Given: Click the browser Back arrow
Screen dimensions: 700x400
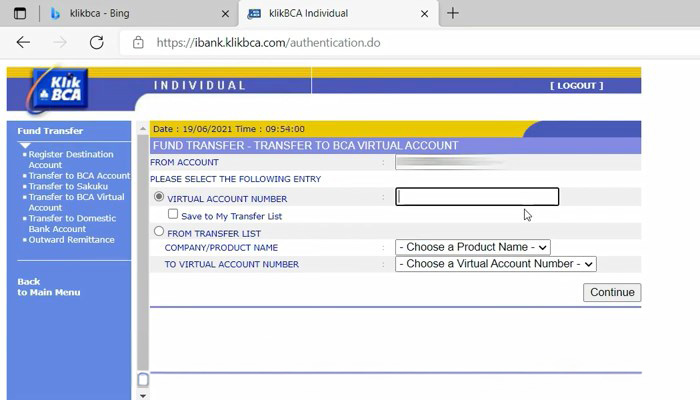Looking at the screenshot, I should (23, 42).
